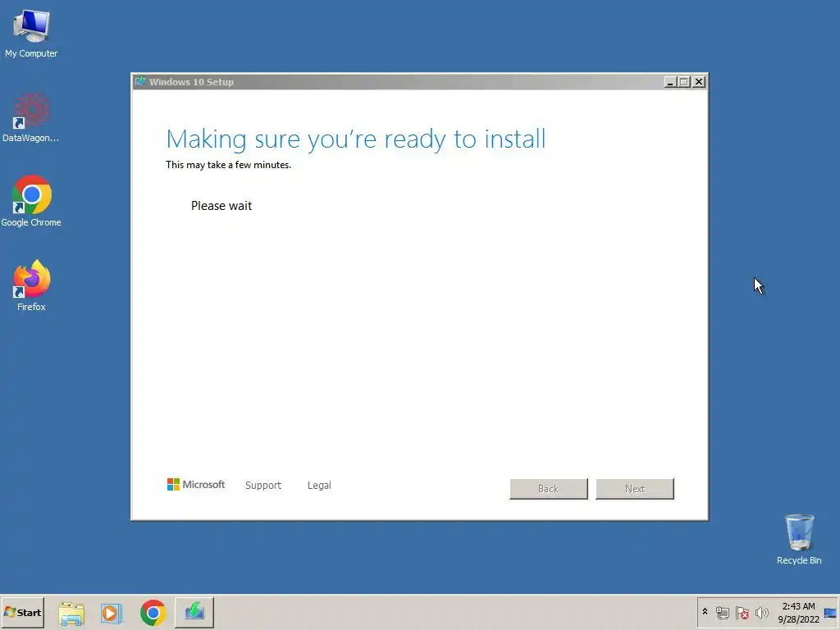Click the Microsoft logo

196,484
